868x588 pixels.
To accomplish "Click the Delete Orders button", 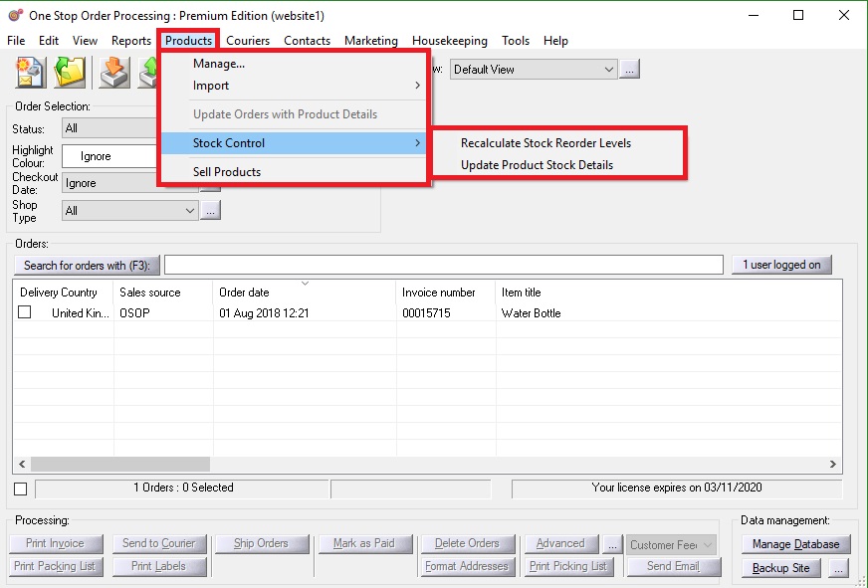I will [468, 544].
